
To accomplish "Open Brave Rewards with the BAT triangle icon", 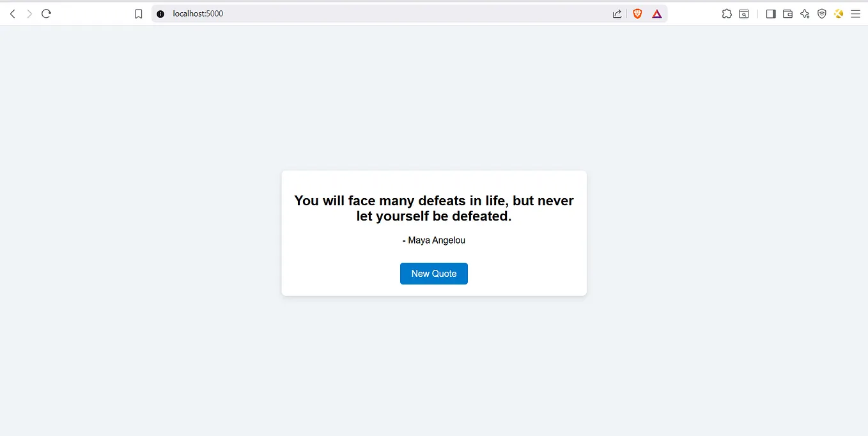I will coord(657,13).
